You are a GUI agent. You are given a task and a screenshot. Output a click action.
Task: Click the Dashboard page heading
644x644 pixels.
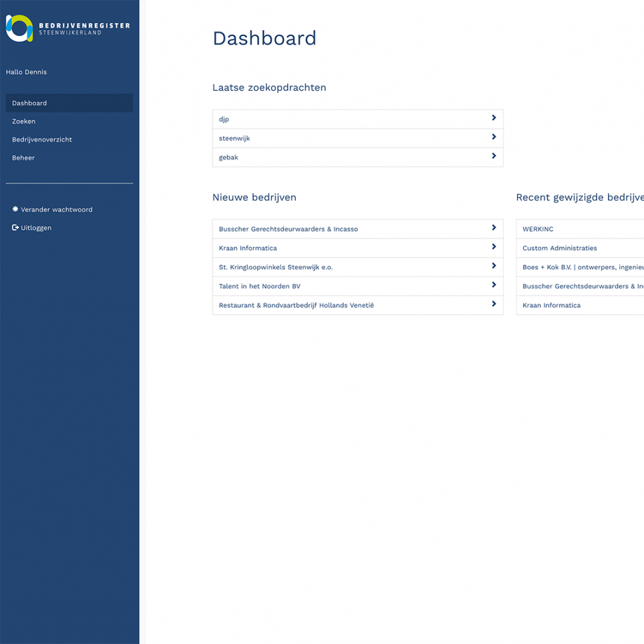[x=265, y=38]
